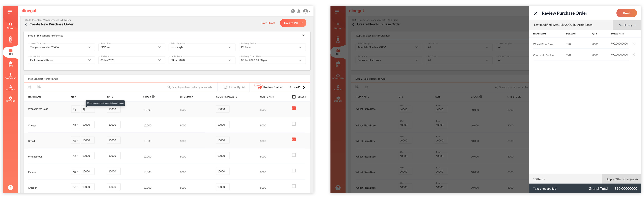Click the '10 Items' text in the review panel
This screenshot has width=644, height=199.
point(539,179)
